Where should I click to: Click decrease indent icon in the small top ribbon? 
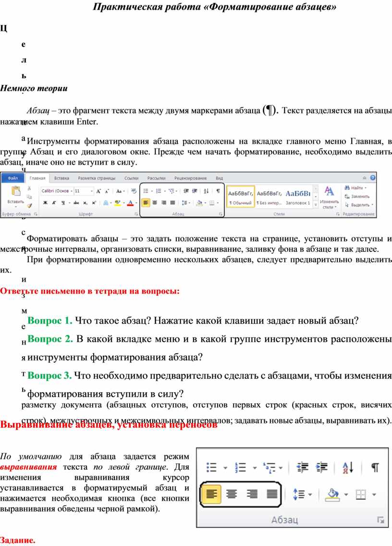(x=186, y=191)
